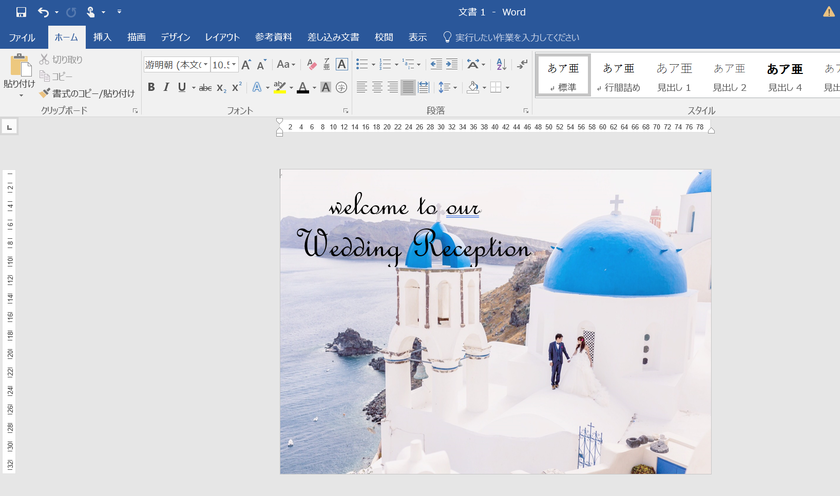Screen dimensions: 840x496
Task: Click the yellow text highlight color button
Action: [279, 88]
